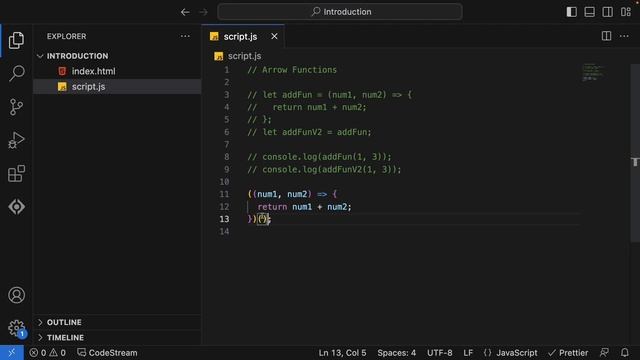Open index.html in the explorer
640x360 pixels.
click(93, 71)
